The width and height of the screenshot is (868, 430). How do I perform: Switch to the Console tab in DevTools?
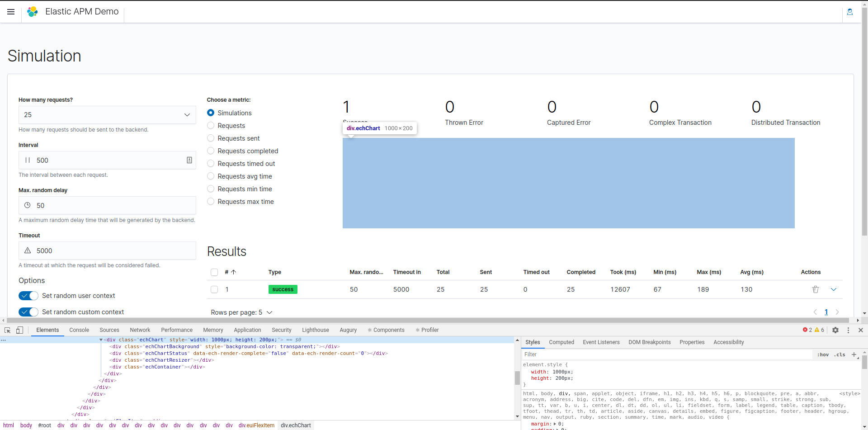click(79, 330)
